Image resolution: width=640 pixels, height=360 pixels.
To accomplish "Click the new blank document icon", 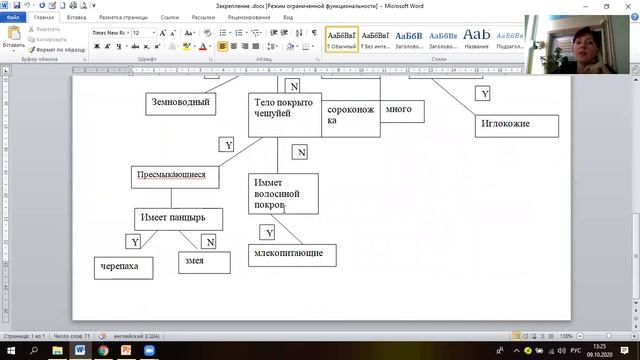I will coord(62,6).
